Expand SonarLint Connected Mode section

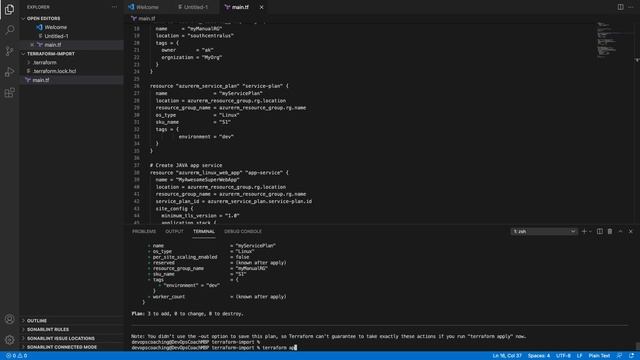tap(62, 347)
